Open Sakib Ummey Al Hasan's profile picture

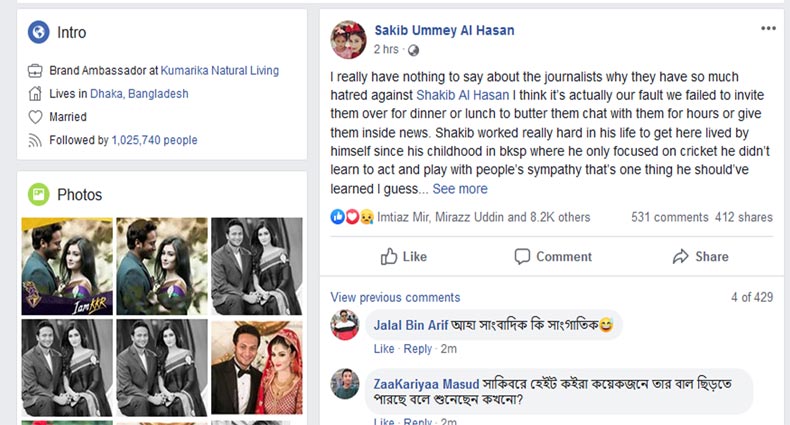tap(348, 38)
